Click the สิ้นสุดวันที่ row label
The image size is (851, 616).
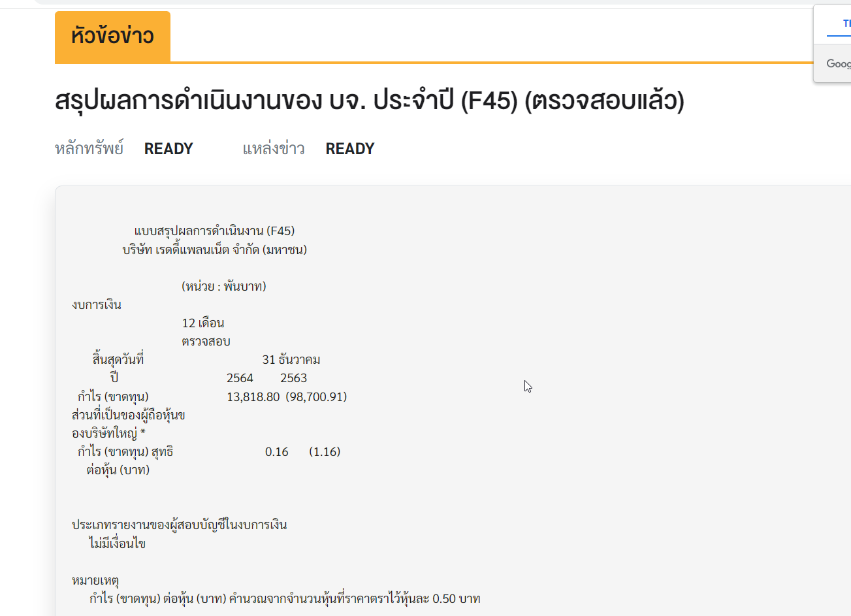click(118, 359)
